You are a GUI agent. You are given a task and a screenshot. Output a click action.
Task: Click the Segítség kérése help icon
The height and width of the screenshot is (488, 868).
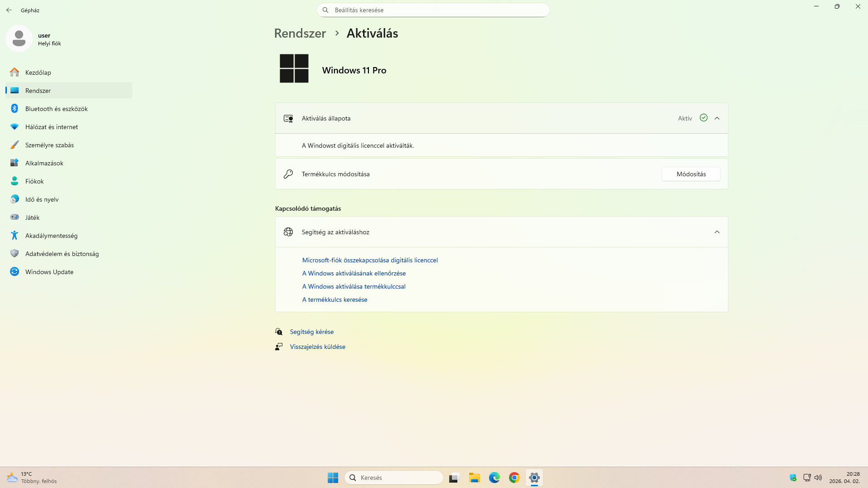279,332
